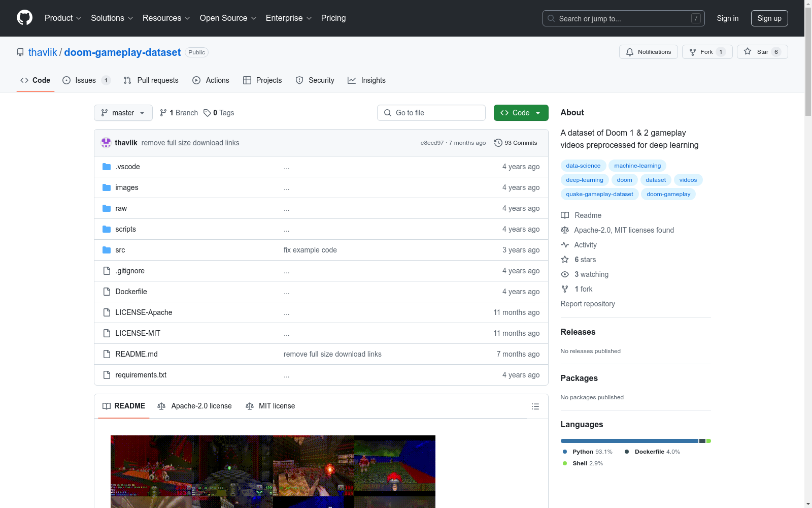This screenshot has height=508, width=812.
Task: Click the Python segment of languages bar
Action: 629,441
